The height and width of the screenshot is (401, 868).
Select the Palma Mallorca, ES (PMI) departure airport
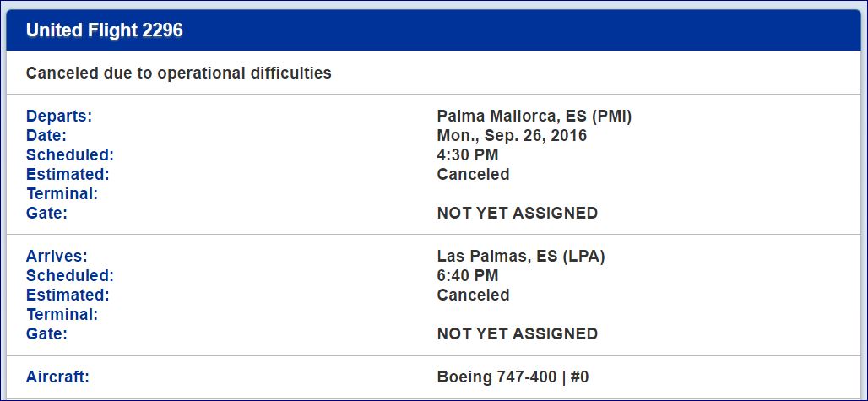534,117
